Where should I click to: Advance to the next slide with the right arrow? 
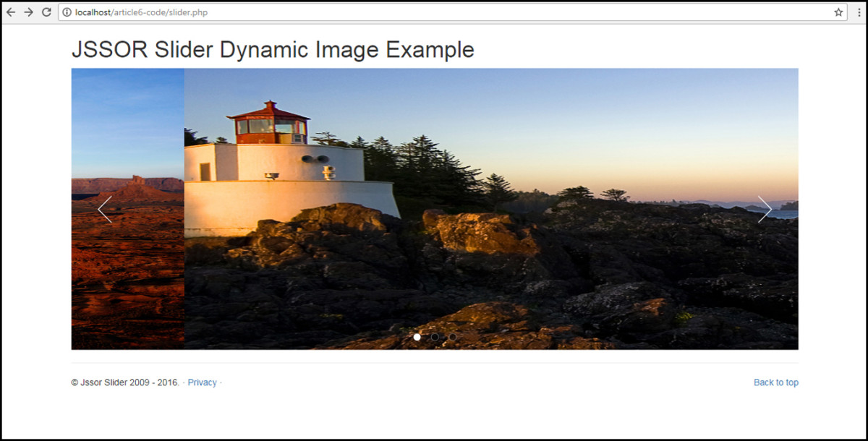(765, 209)
